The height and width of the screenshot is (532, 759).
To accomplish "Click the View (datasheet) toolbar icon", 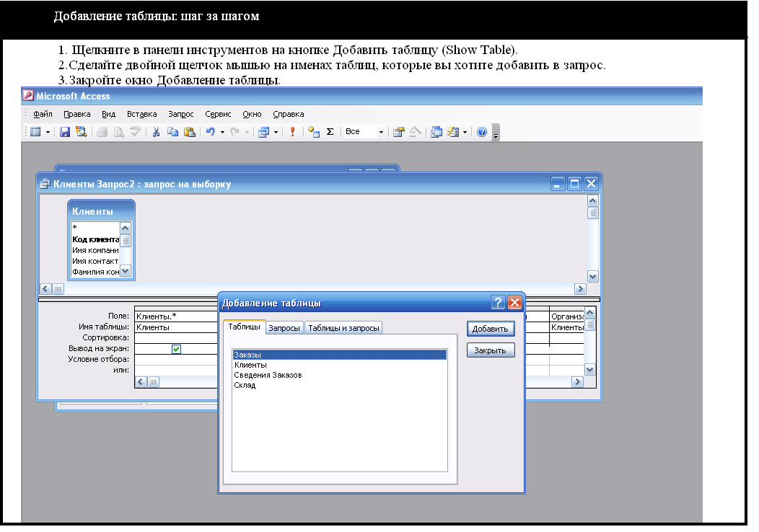I will pyautogui.click(x=35, y=131).
